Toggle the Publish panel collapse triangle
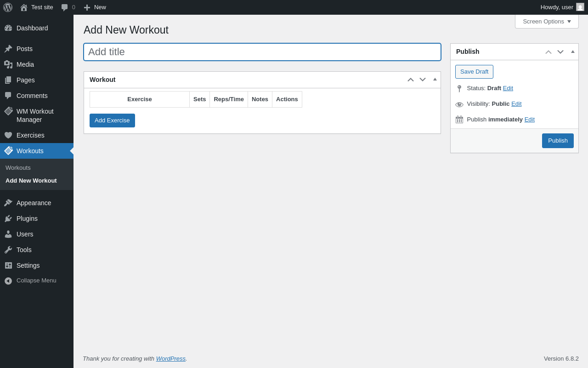The height and width of the screenshot is (368, 588). 573,52
